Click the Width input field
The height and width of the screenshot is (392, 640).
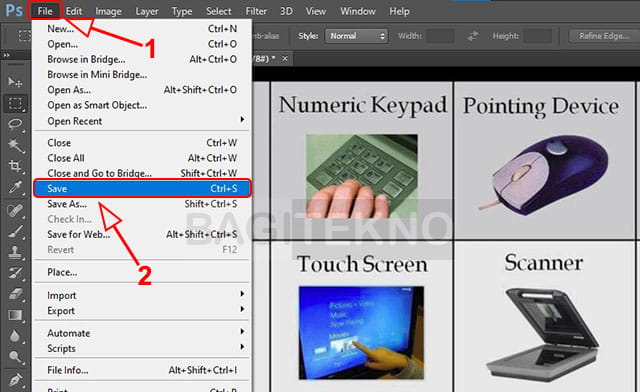click(x=441, y=36)
